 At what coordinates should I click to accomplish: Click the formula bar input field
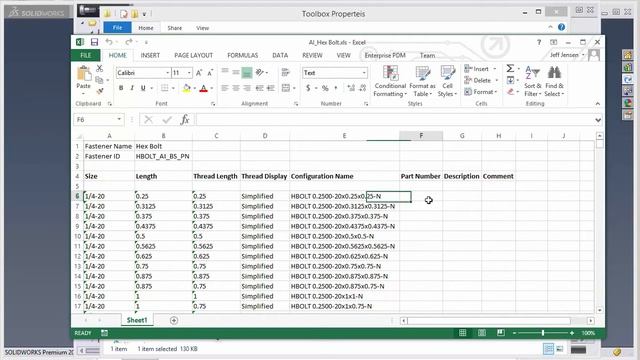[x=394, y=120]
